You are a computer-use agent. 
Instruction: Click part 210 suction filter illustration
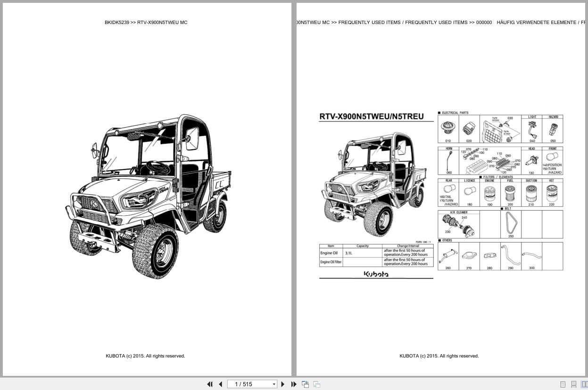(x=531, y=193)
